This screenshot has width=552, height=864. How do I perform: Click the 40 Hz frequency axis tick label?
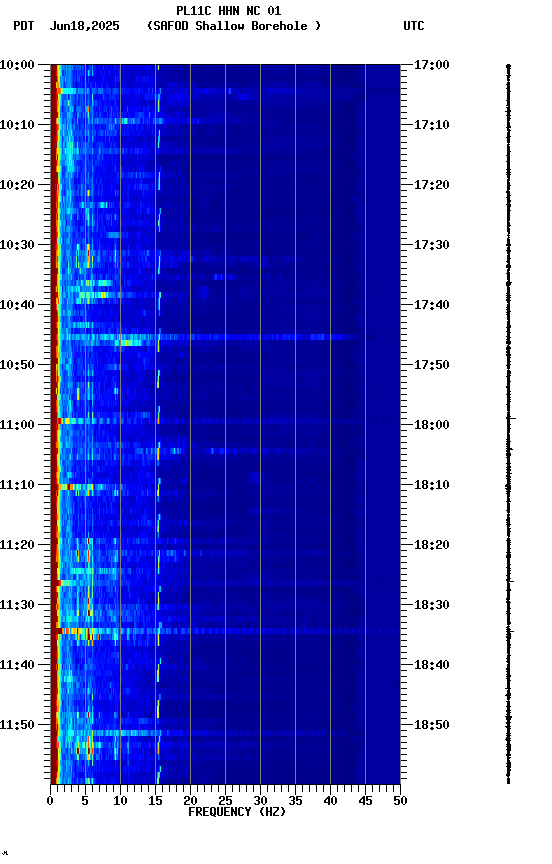[x=330, y=801]
